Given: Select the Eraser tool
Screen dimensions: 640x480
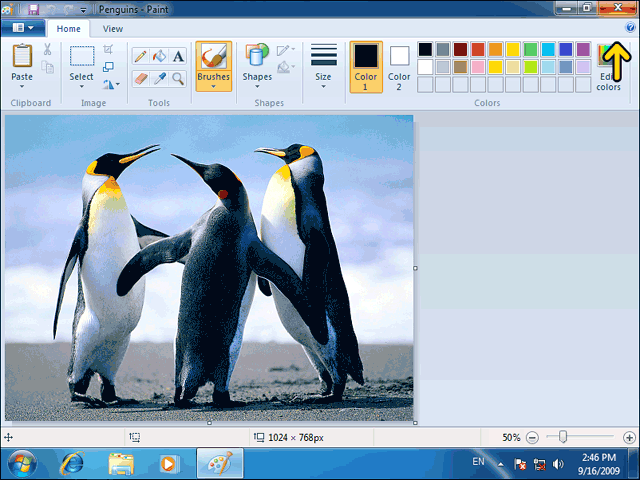Looking at the screenshot, I should pos(140,78).
